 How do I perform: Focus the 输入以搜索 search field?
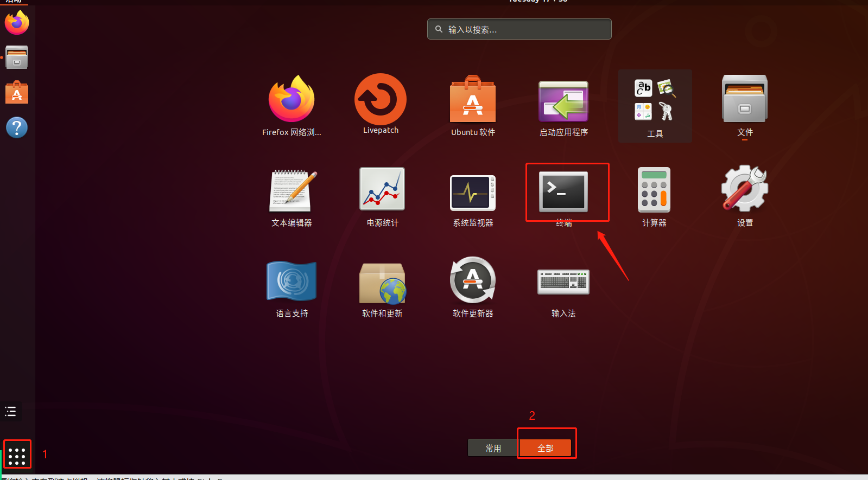coord(519,29)
